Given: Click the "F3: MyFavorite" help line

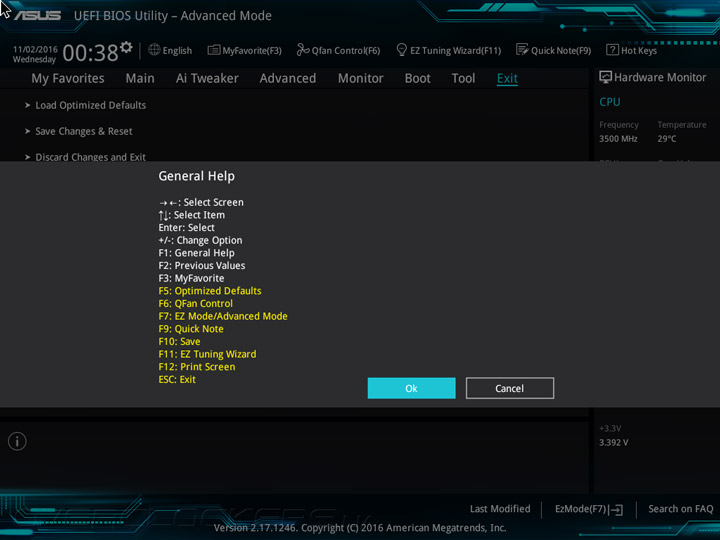Looking at the screenshot, I should [x=191, y=278].
